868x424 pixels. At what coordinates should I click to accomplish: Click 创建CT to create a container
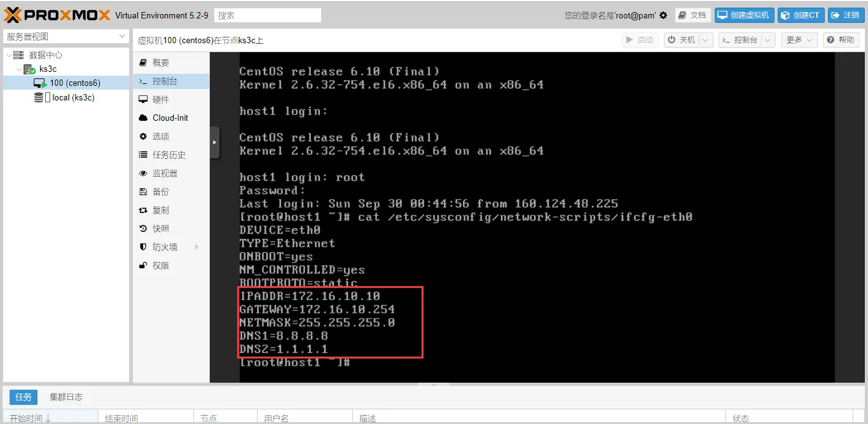801,15
